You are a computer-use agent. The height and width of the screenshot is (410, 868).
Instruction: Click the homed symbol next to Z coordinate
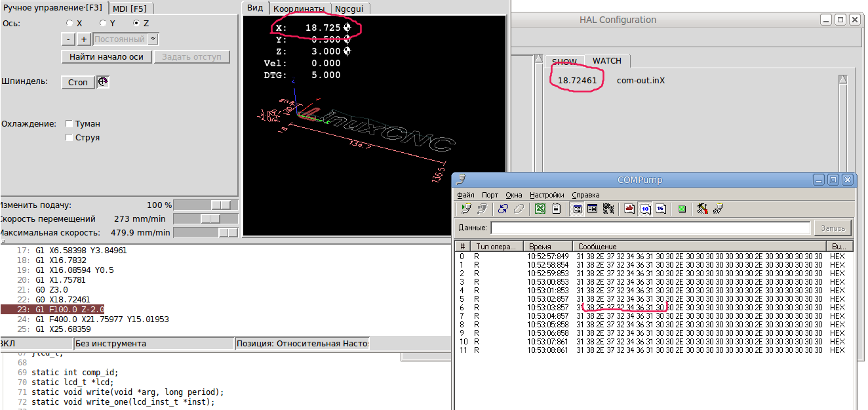(x=347, y=51)
